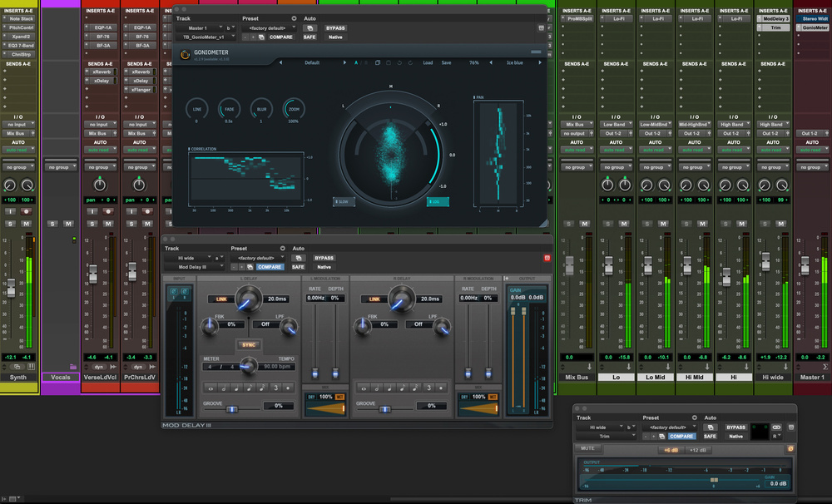Click the red target button in Mod Delay III
Viewport: 832px width, 504px height.
click(547, 258)
